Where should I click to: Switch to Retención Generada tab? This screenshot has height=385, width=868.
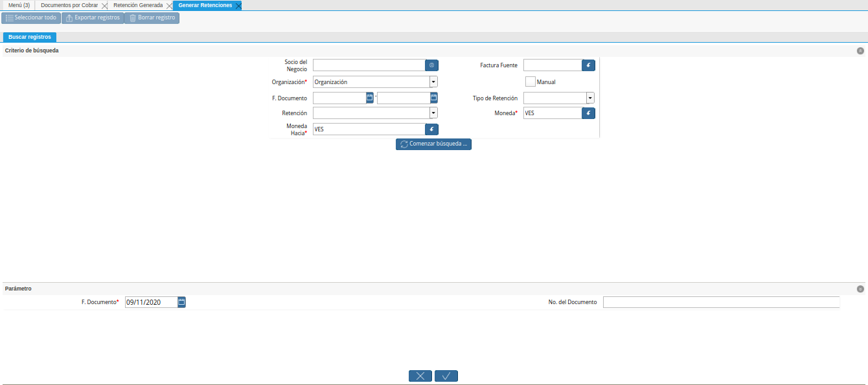137,5
